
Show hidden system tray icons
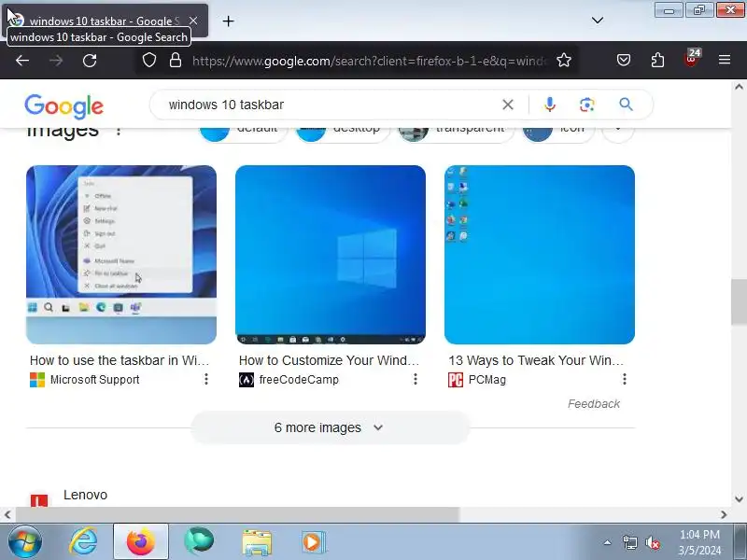pos(608,542)
